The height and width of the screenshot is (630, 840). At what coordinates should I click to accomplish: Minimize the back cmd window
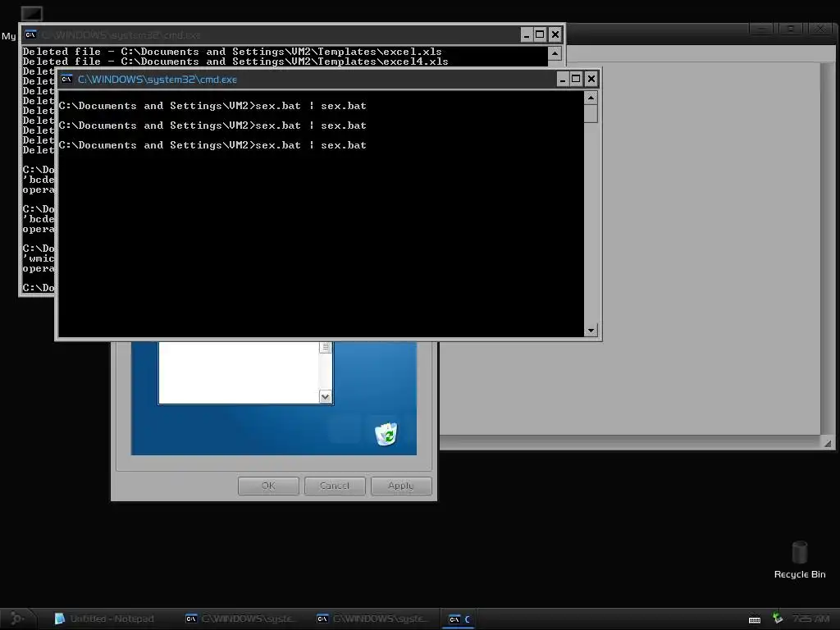tap(527, 34)
